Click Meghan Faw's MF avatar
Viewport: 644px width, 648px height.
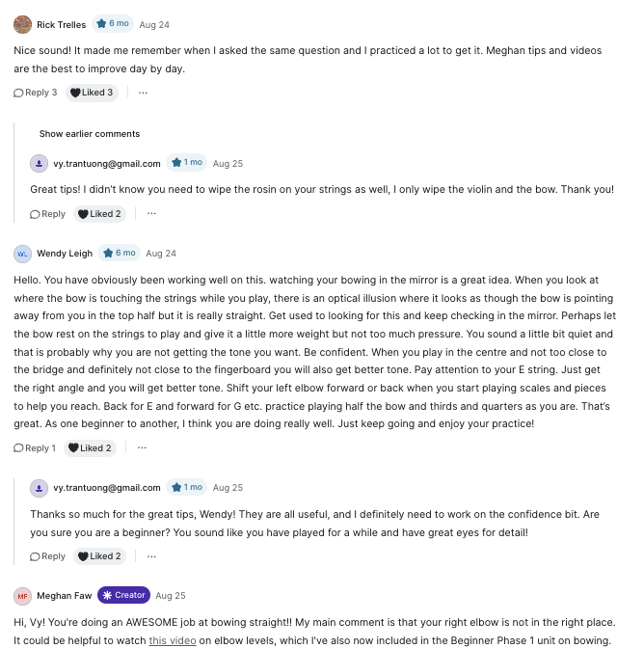pos(22,596)
